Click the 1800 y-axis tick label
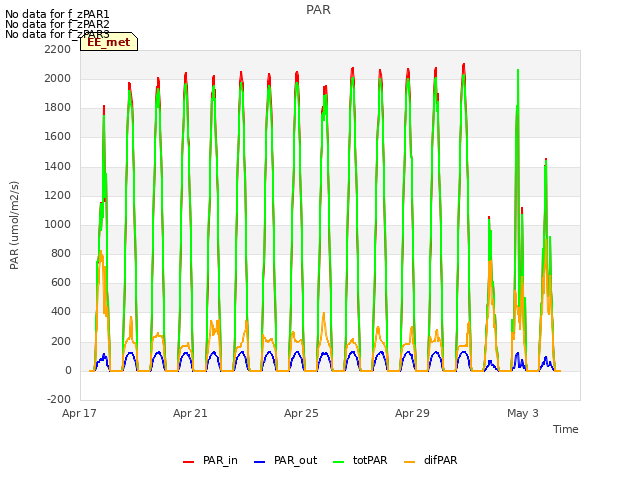This screenshot has height=480, width=640. tap(58, 108)
